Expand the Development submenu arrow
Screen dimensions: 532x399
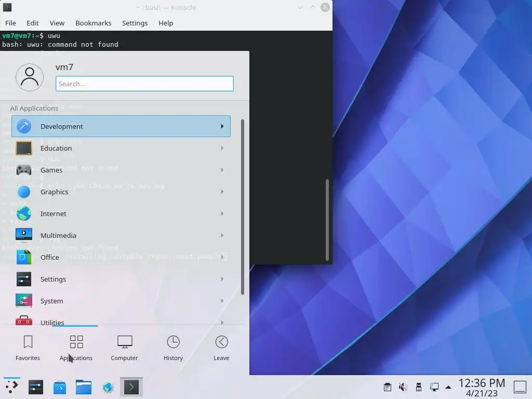coord(222,126)
